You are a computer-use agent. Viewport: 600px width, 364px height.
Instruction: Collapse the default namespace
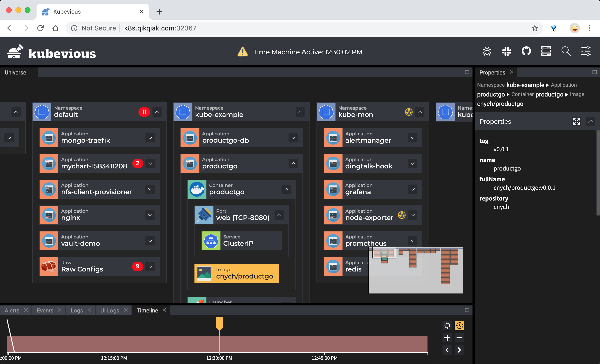click(157, 112)
